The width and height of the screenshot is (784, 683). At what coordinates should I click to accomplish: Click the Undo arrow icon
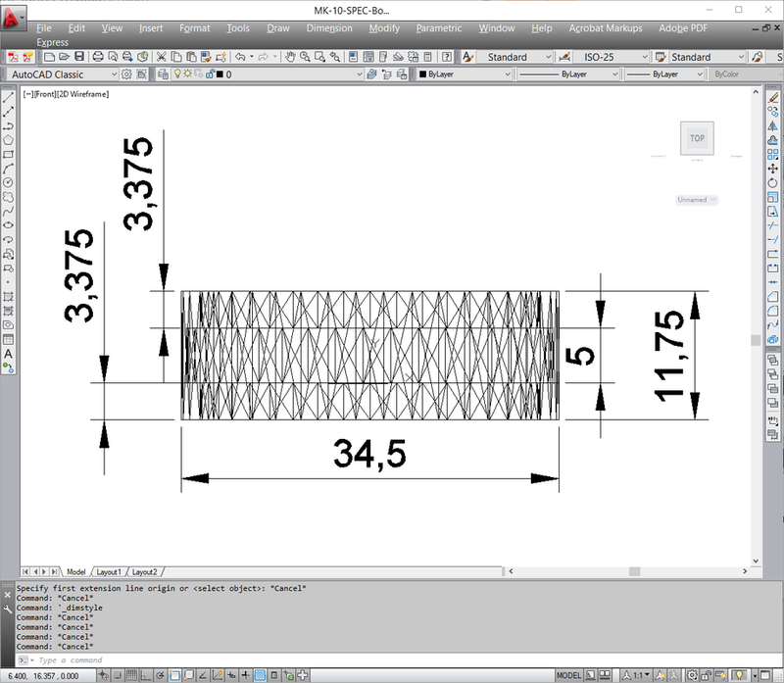coord(240,57)
